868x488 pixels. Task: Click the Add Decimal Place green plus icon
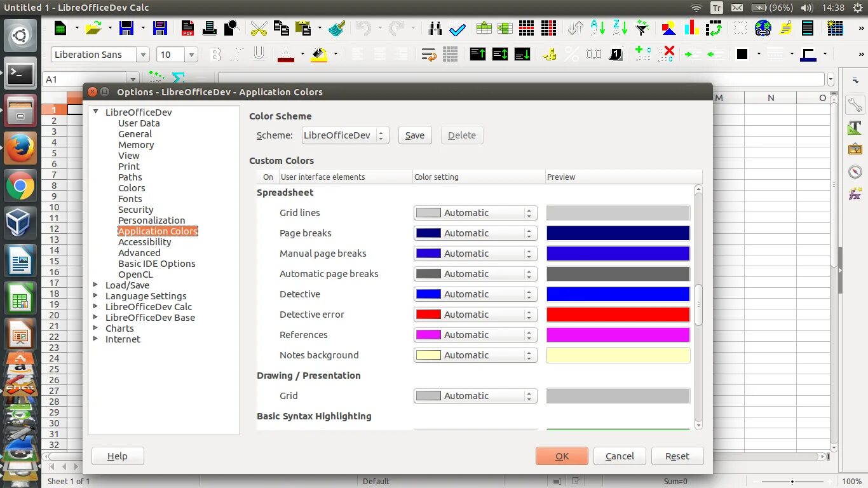[643, 55]
